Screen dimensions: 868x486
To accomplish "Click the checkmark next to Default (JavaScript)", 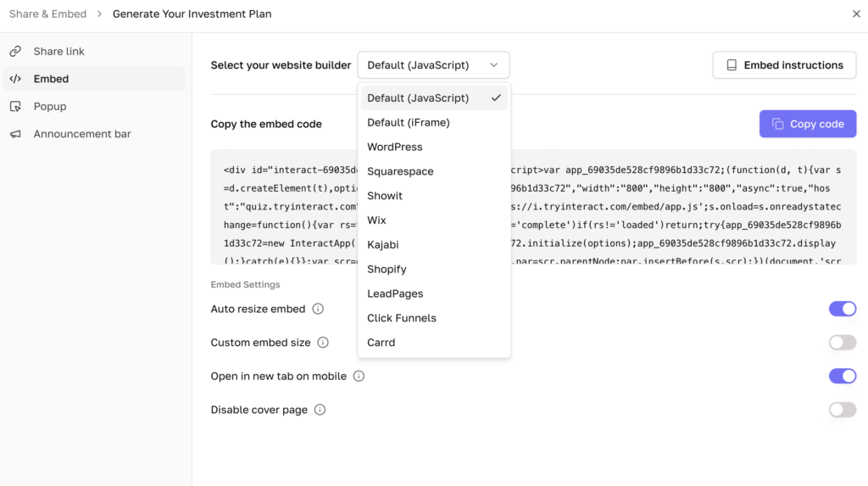I will point(496,98).
